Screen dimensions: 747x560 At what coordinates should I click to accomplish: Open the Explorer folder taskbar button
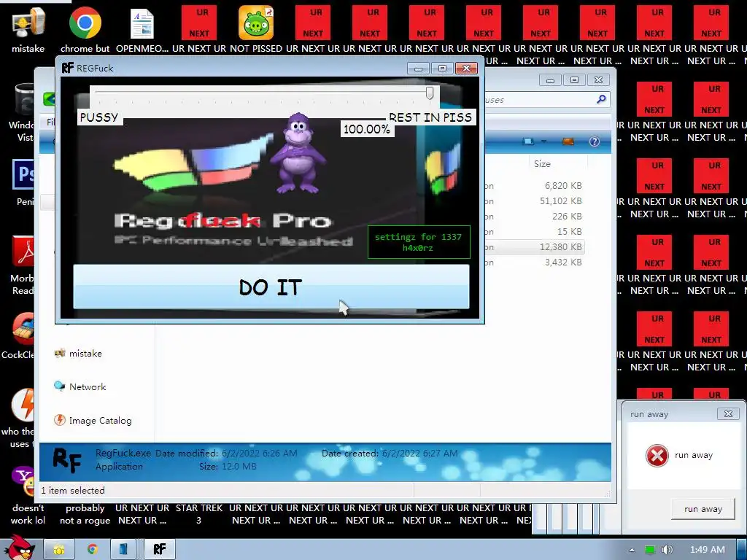coord(59,550)
